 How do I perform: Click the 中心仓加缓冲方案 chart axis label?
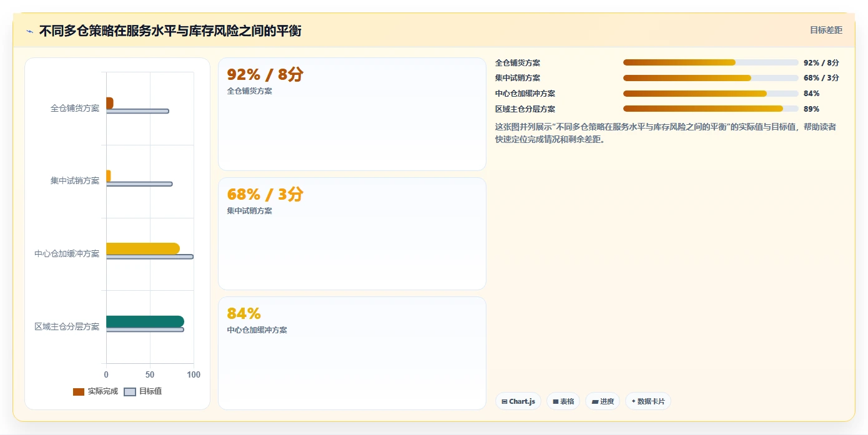[x=67, y=253]
